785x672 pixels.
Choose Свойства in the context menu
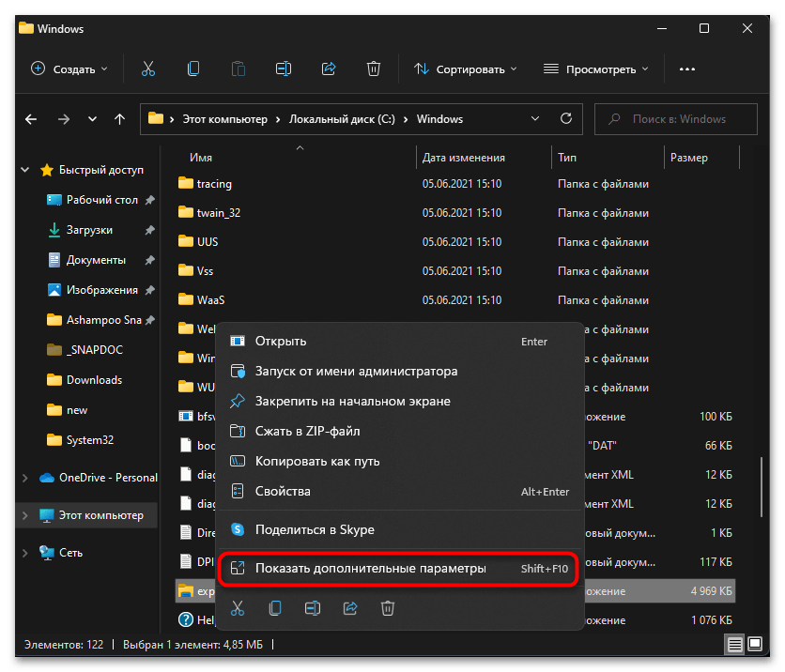tap(401, 492)
